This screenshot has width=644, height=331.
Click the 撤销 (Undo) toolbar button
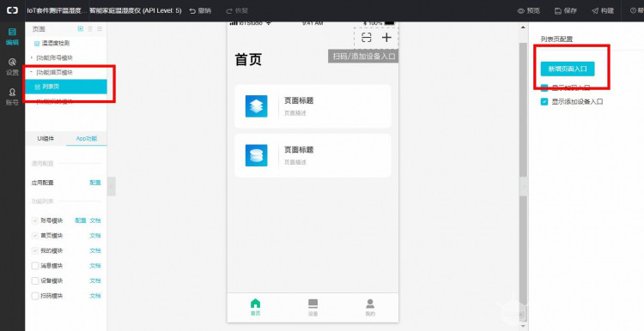[x=200, y=10]
